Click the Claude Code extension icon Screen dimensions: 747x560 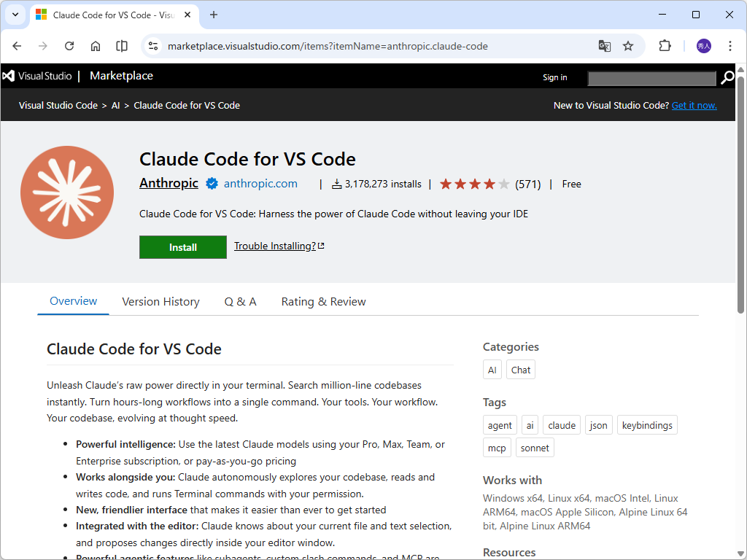point(67,192)
